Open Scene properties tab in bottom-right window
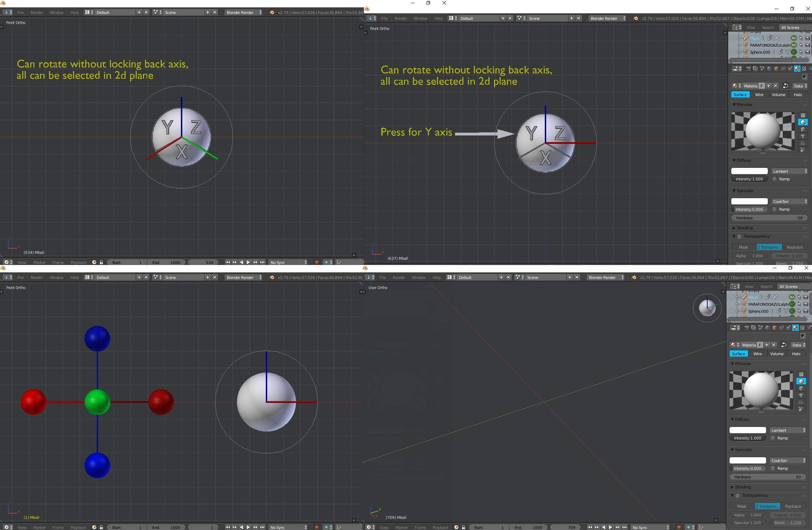Screen dimensions: 812x530 pos(760,328)
